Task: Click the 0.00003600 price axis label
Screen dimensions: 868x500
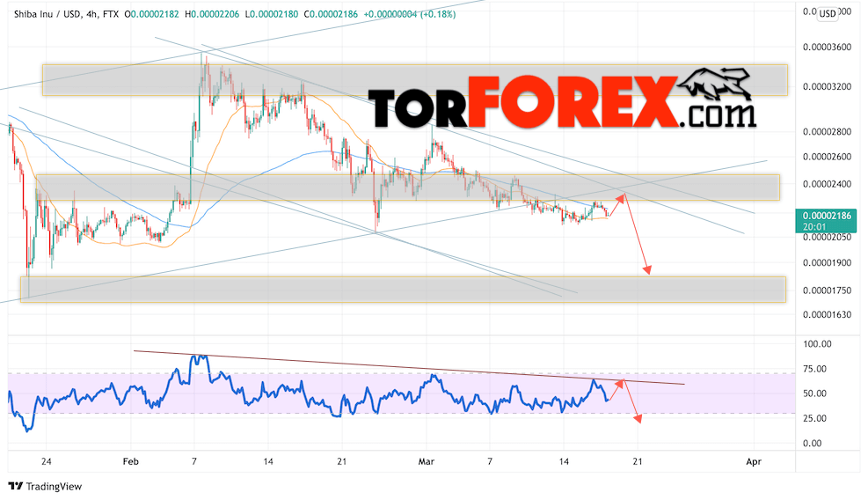Action: click(x=827, y=48)
